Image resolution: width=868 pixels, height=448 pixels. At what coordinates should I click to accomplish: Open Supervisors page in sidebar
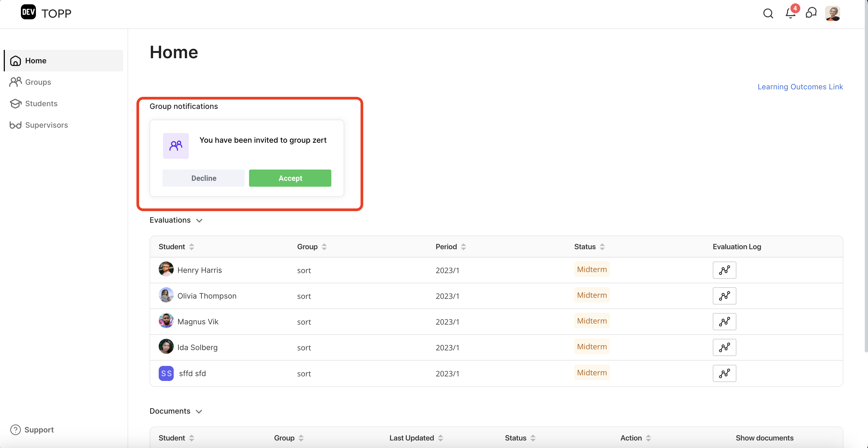point(46,125)
